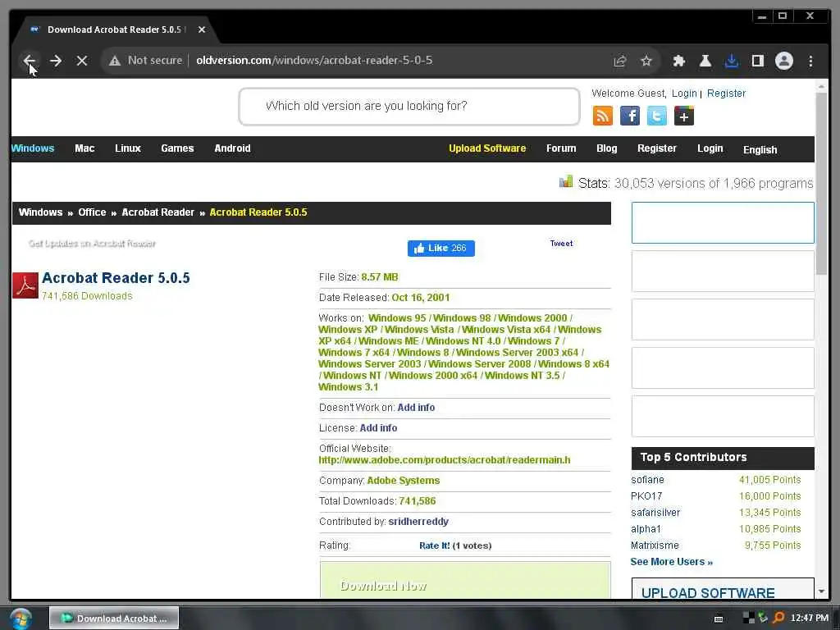Click the Acrobat Reader breadcrumb link
Image resolution: width=840 pixels, height=630 pixels.
pos(158,212)
